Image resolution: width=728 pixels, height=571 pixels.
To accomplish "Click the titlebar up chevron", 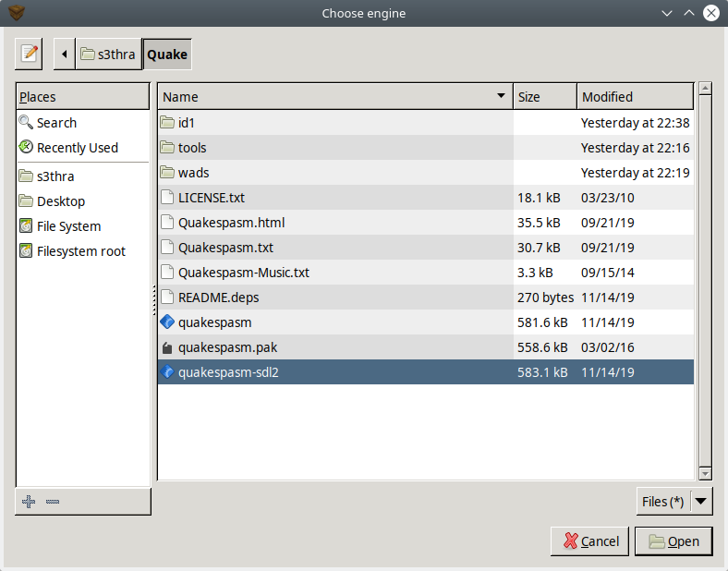I will point(689,14).
